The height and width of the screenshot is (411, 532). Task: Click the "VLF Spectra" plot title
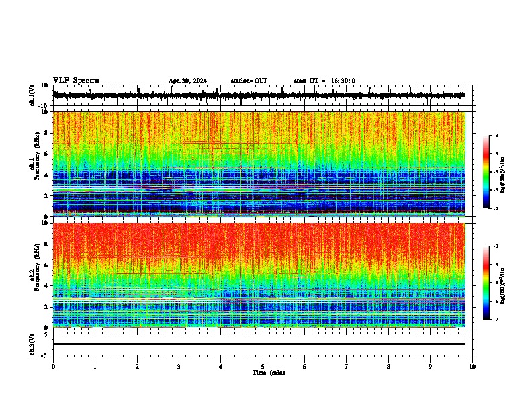point(76,81)
